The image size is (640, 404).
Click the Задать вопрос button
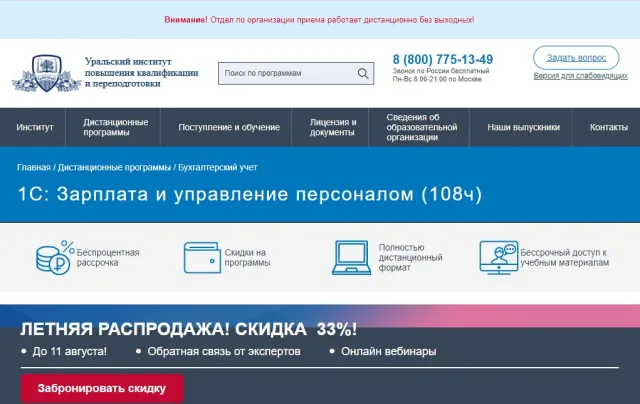click(x=576, y=58)
